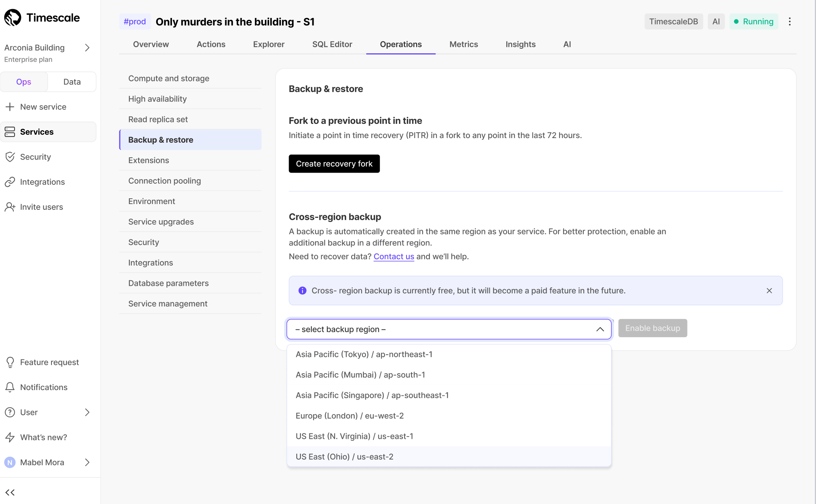The image size is (816, 504).
Task: Click the Feature request lightbulb icon
Action: pos(10,362)
